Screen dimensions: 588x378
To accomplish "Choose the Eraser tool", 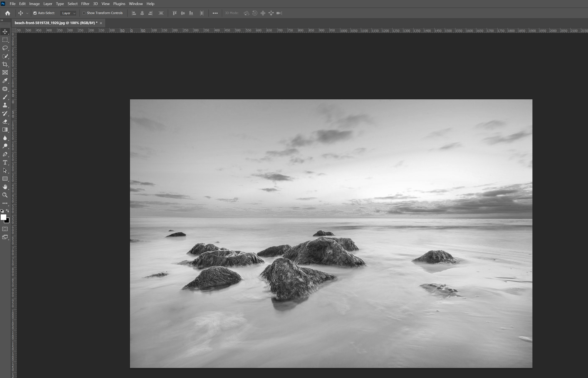I will pos(5,122).
